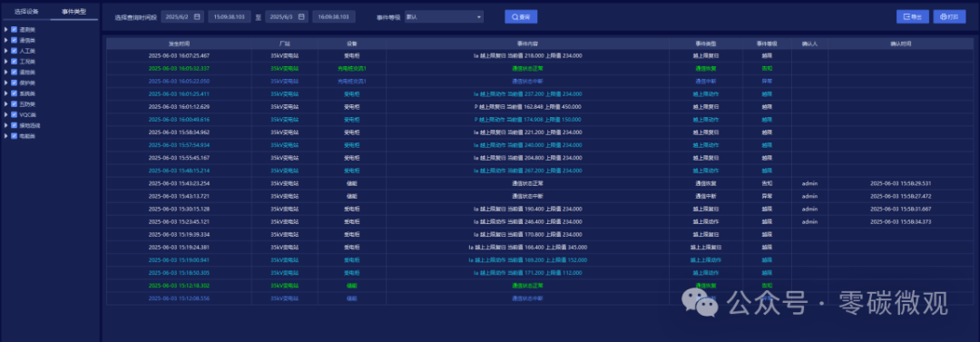980x342 pixels.
Task: Select the 事件类型 tab
Action: pos(73,11)
